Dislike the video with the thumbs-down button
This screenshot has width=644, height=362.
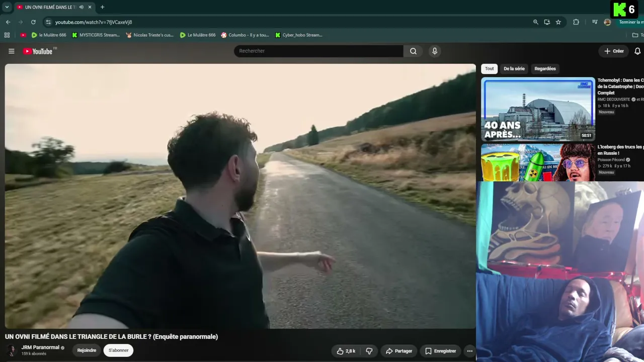369,351
